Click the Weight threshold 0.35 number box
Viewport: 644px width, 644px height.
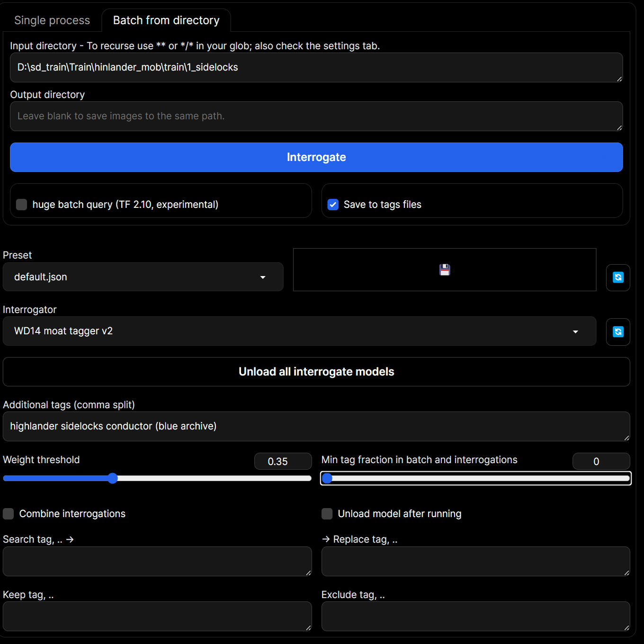283,461
